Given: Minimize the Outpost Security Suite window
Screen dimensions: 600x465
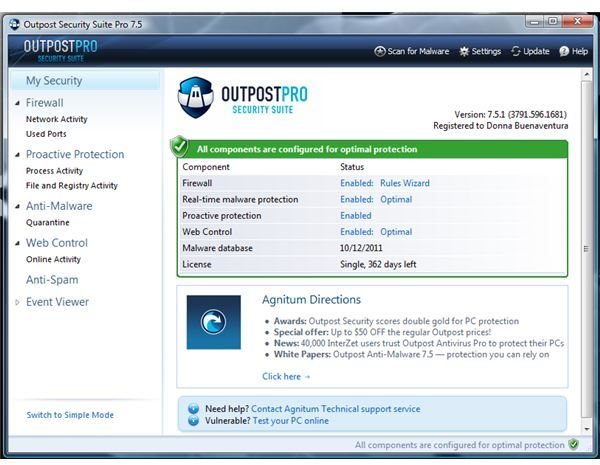Looking at the screenshot, I should click(x=535, y=21).
